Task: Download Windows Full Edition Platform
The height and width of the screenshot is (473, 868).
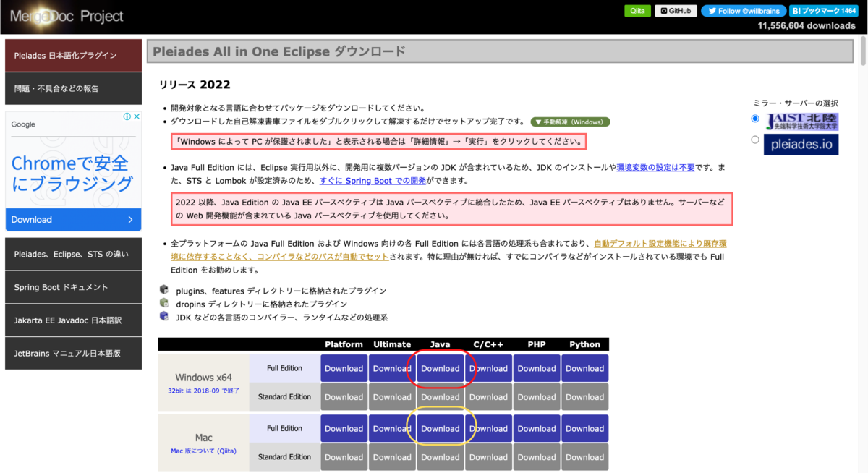Action: coord(344,368)
